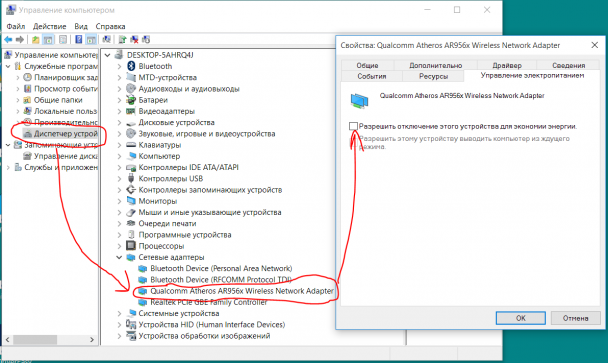608x363 pixels.
Task: Expand the Видеоадаптеры category
Action: click(119, 111)
